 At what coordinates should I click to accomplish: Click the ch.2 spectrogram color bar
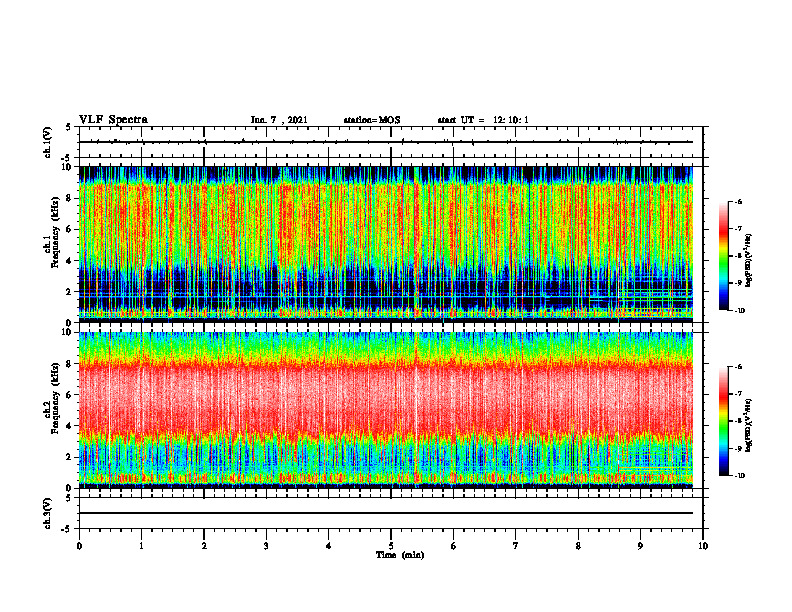click(724, 421)
